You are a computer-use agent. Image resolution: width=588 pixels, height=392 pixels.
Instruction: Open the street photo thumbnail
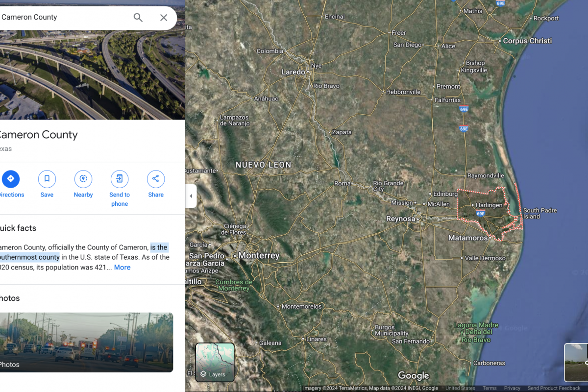[x=86, y=342]
